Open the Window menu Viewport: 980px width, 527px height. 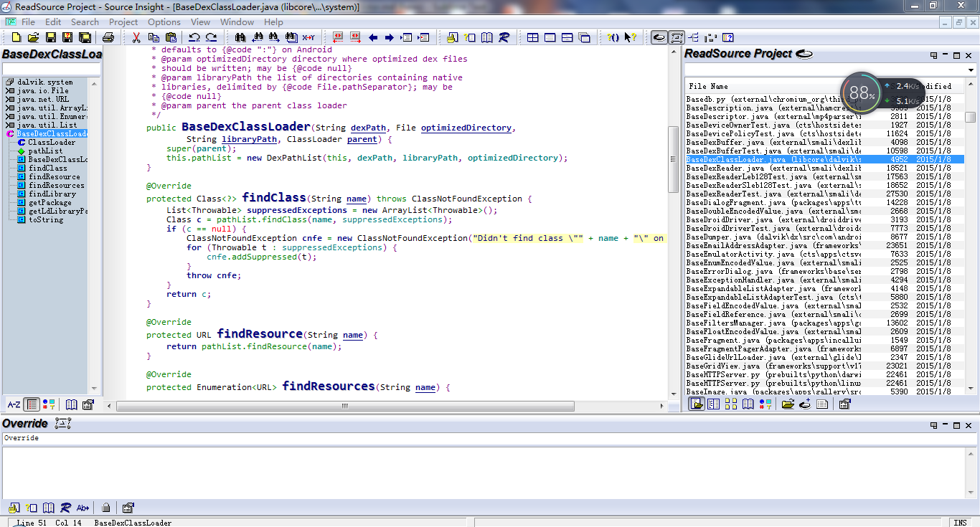[x=237, y=22]
